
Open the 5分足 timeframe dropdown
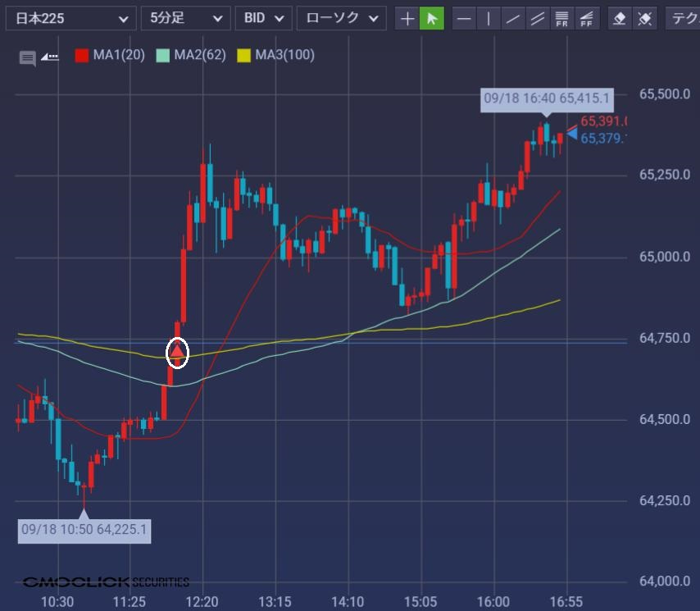(x=186, y=18)
